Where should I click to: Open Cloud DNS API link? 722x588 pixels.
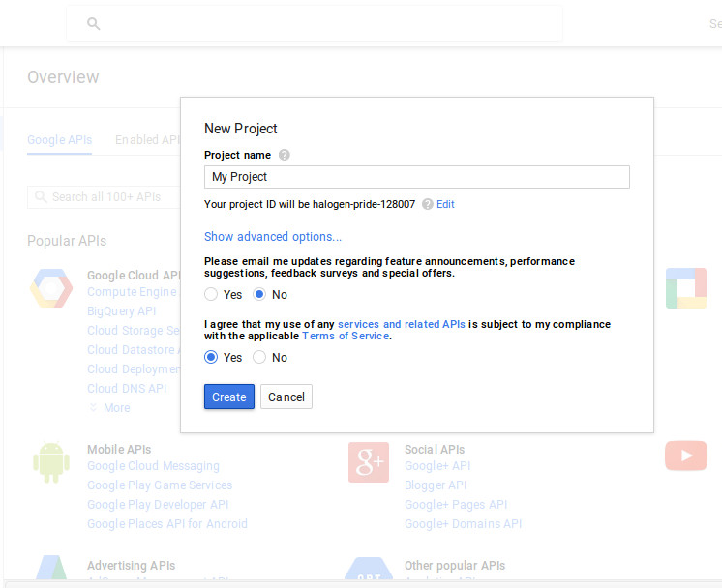tap(127, 389)
